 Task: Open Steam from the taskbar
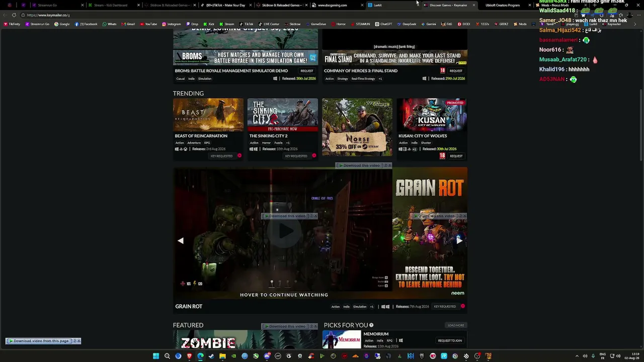pos(211,356)
